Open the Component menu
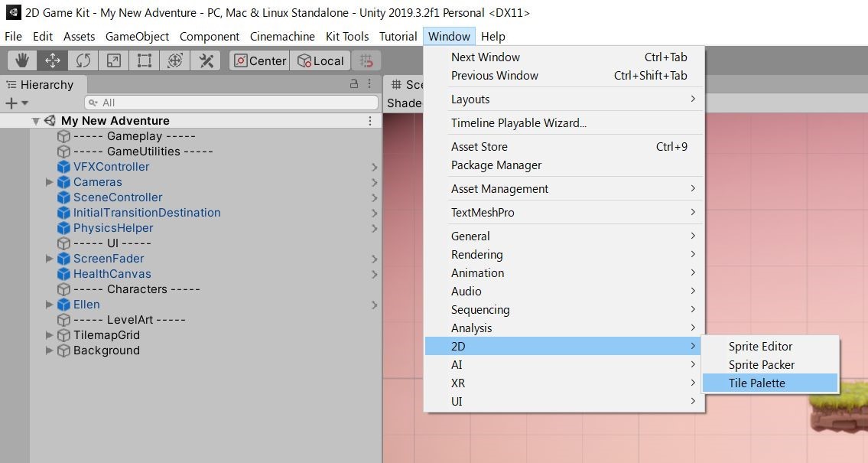Viewport: 868px width, 463px height. click(210, 37)
